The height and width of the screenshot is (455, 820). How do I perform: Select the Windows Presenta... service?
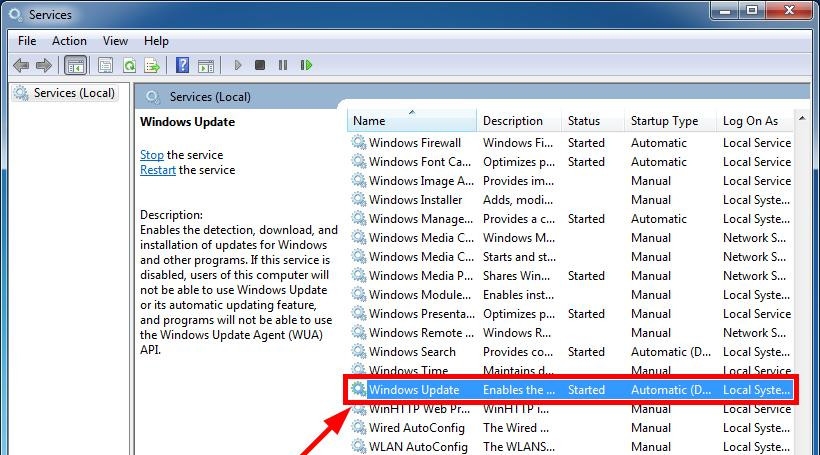tap(422, 314)
